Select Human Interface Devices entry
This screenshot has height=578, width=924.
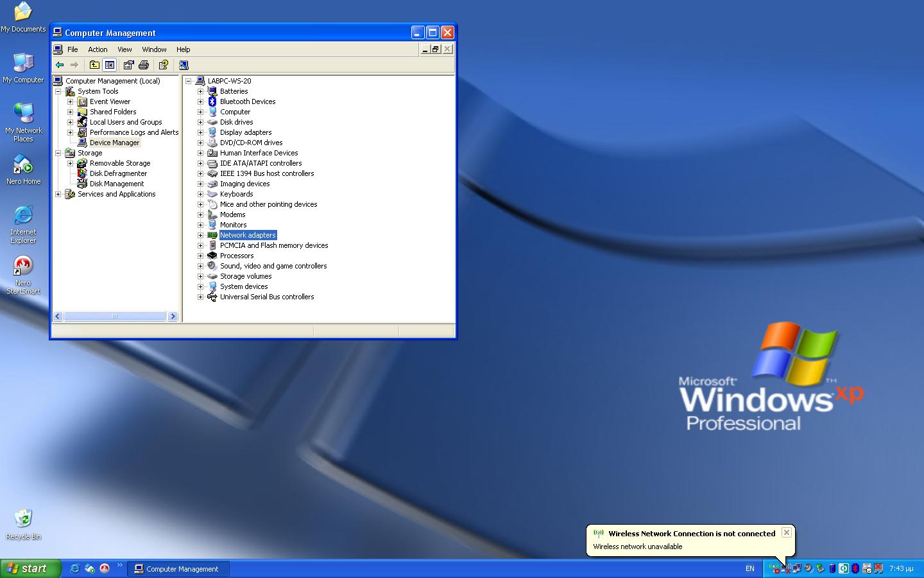pos(259,153)
